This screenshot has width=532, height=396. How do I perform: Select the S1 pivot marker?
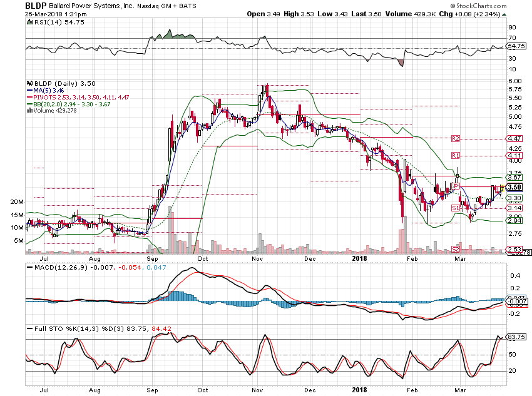(455, 208)
